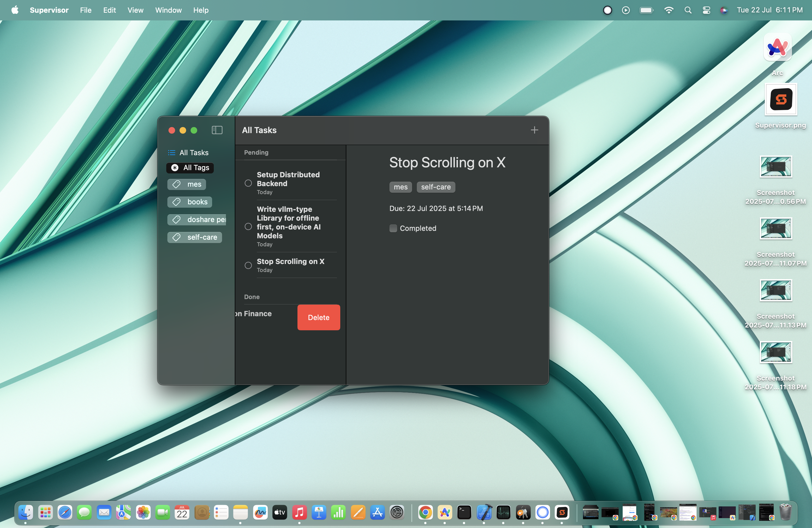Open Maps from the Dock
The image size is (812, 528).
(123, 512)
